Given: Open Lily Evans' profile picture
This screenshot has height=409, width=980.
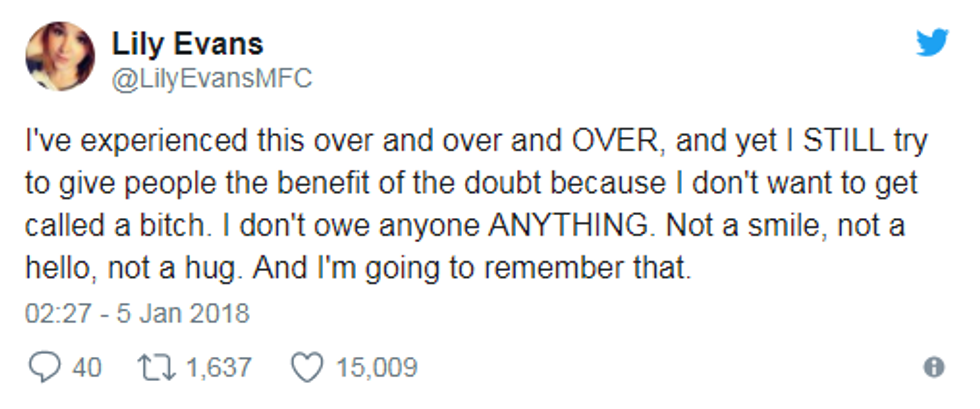Looking at the screenshot, I should tap(60, 57).
